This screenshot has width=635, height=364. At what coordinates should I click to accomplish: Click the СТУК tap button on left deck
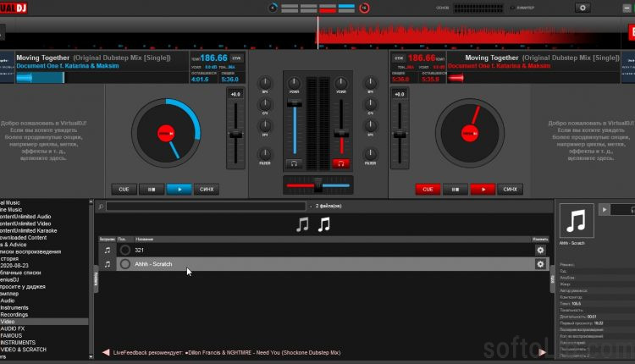tap(237, 58)
